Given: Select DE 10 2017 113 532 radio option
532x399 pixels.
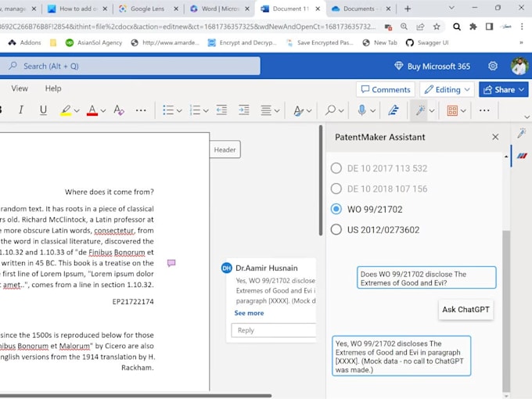Looking at the screenshot, I should [x=336, y=168].
